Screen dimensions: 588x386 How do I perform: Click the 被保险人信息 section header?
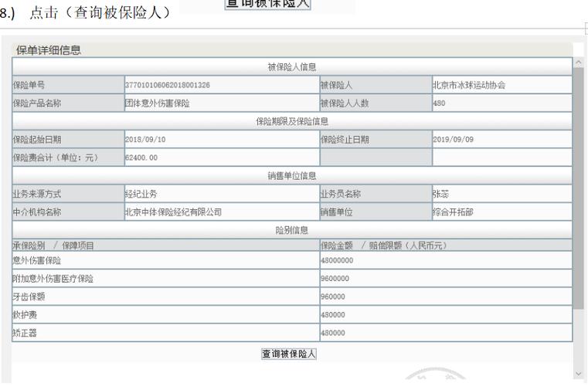[292, 66]
